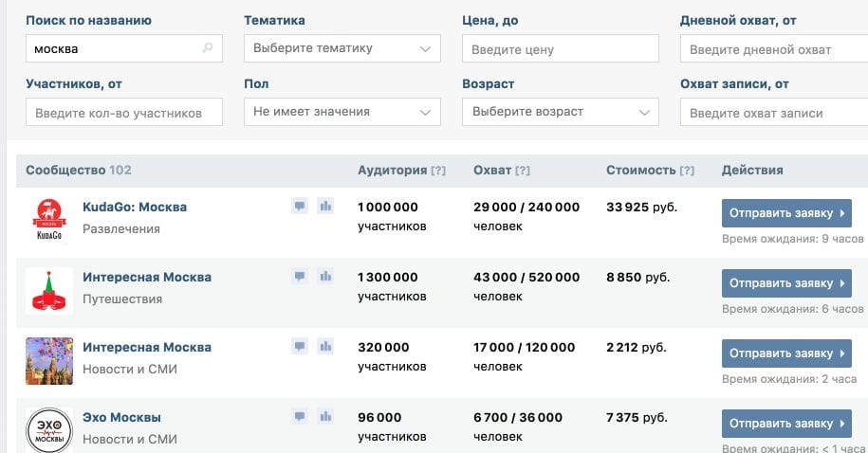Viewport: 868px width, 453px height.
Task: Click Время ожидания: 2 часа text
Action: click(x=789, y=379)
